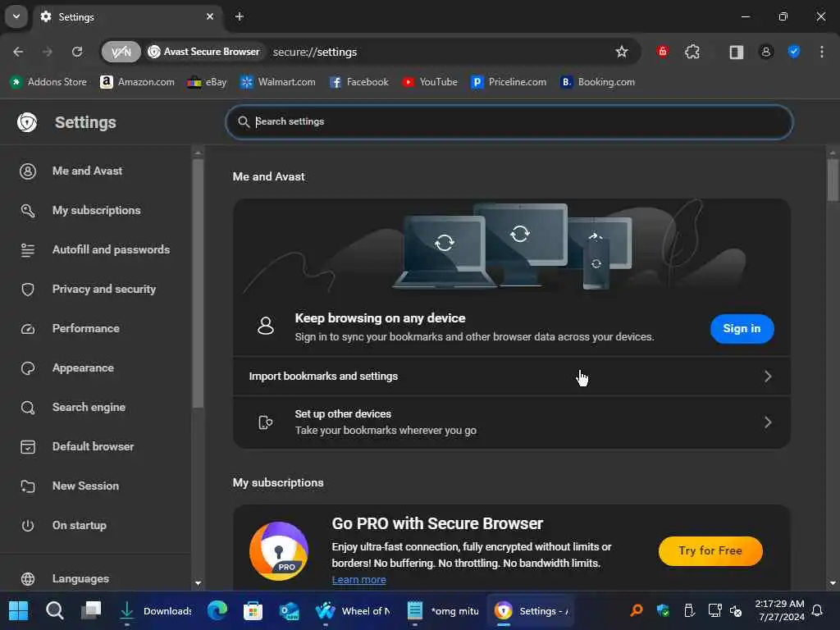Screen dimensions: 840x630
Task: Select New Session in sidebar
Action: (97, 486)
